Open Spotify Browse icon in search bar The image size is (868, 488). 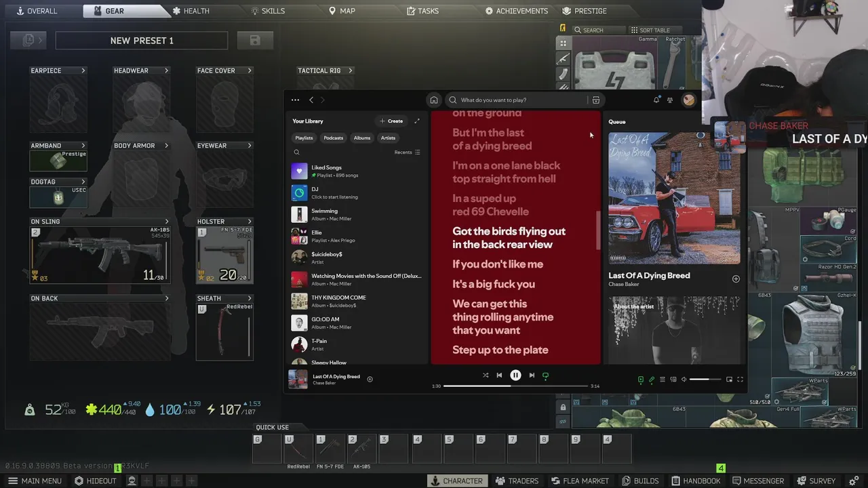pyautogui.click(x=595, y=100)
